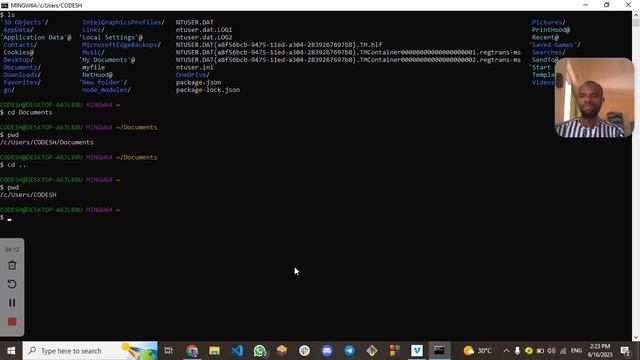The width and height of the screenshot is (640, 360).
Task: Click 'ntuser.dat.LOG1' file name
Action: (x=204, y=29)
